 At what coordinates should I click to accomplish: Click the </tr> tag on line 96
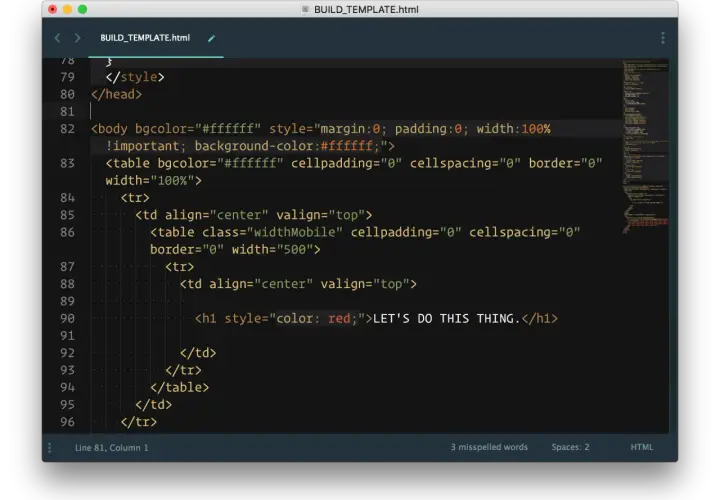tap(139, 422)
